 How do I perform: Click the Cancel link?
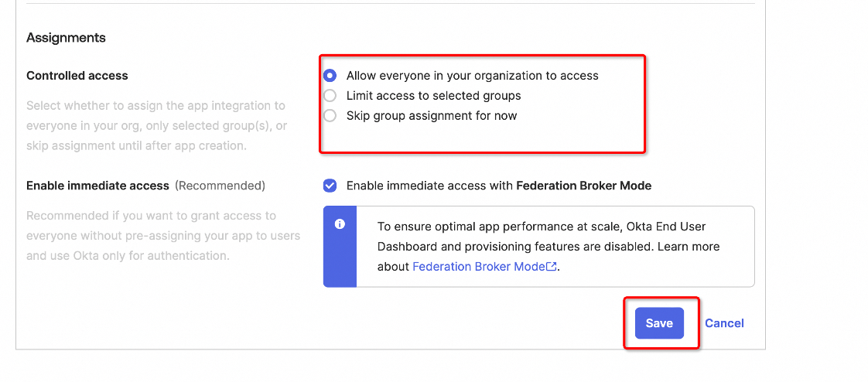click(x=724, y=323)
